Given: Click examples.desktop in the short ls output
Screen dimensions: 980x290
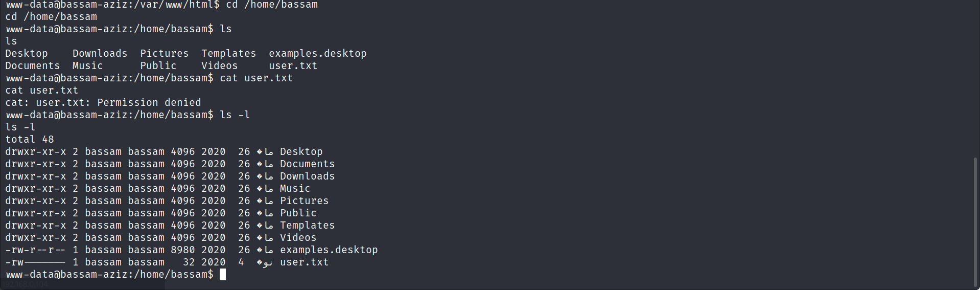Looking at the screenshot, I should tap(317, 54).
